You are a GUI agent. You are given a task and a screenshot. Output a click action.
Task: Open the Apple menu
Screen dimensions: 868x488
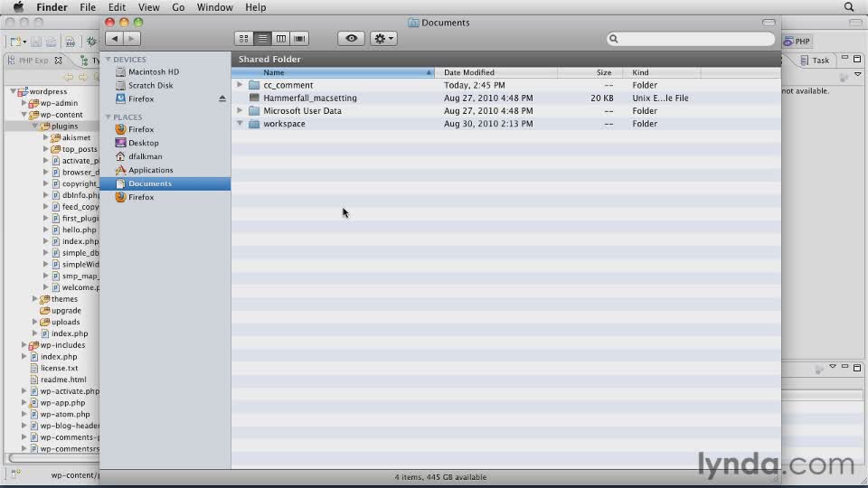click(x=18, y=7)
